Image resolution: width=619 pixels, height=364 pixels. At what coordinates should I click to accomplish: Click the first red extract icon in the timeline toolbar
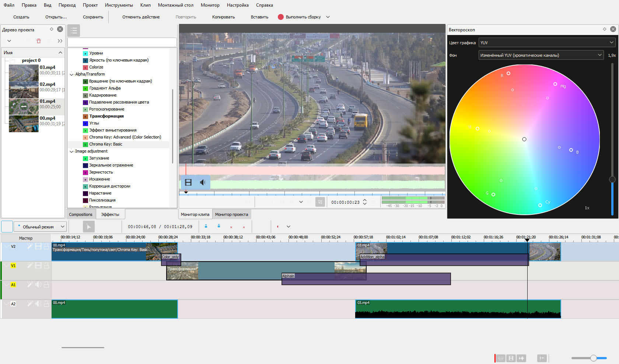pos(231,227)
